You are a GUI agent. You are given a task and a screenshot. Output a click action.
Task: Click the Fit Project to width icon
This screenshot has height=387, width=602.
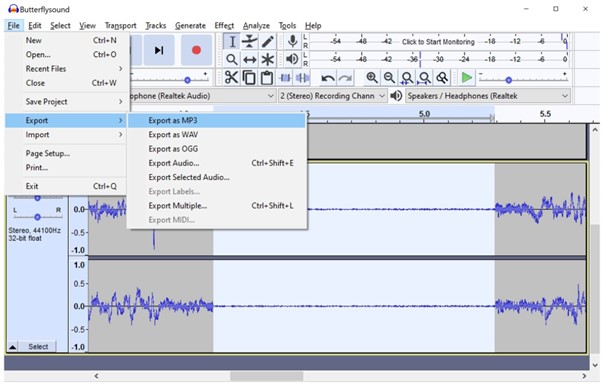(x=424, y=78)
